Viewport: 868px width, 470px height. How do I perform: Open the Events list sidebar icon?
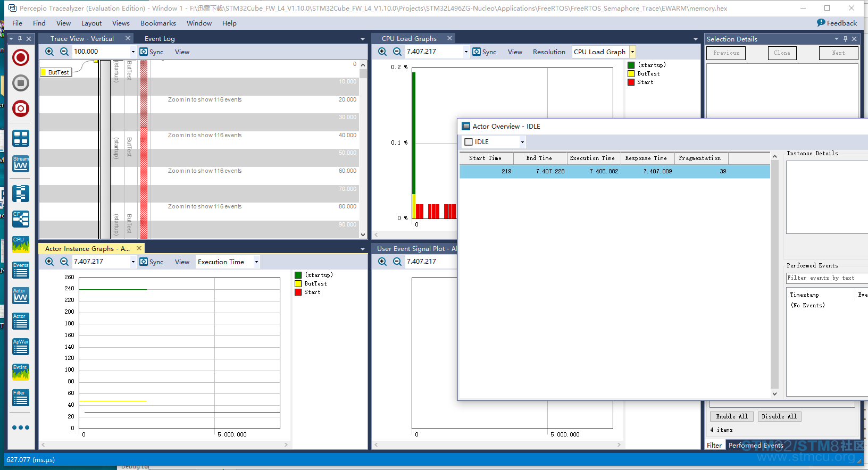point(21,270)
